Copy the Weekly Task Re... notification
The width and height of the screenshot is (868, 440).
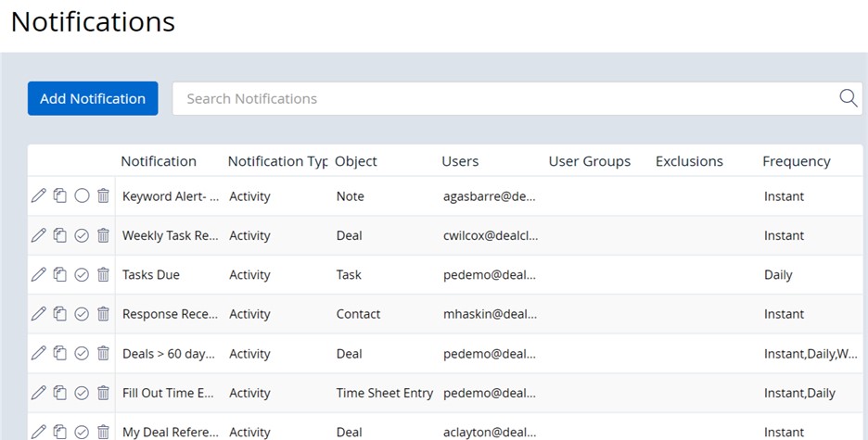(x=59, y=235)
